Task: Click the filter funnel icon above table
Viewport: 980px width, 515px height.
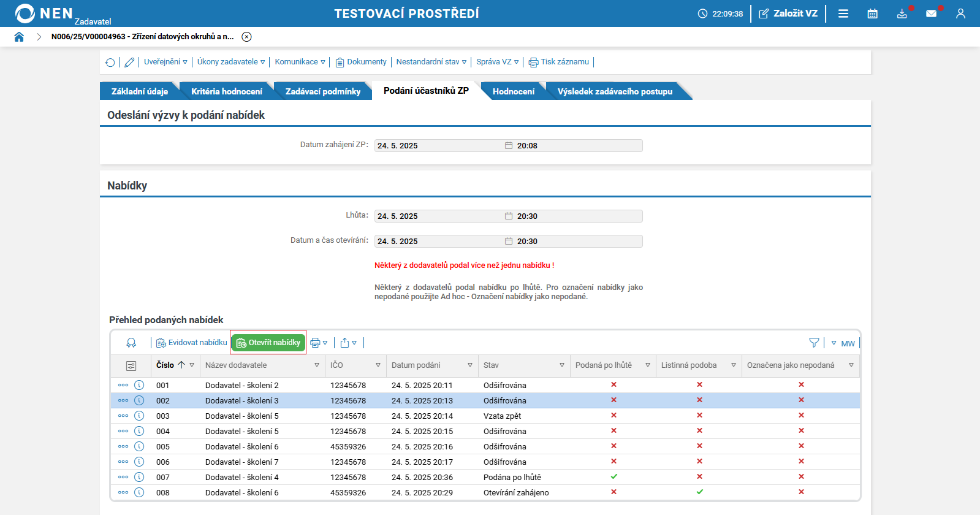Action: click(814, 343)
